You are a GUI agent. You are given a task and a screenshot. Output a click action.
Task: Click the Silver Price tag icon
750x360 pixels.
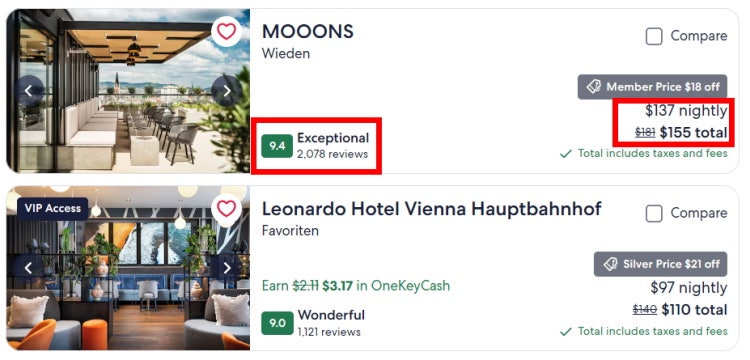coord(610,264)
